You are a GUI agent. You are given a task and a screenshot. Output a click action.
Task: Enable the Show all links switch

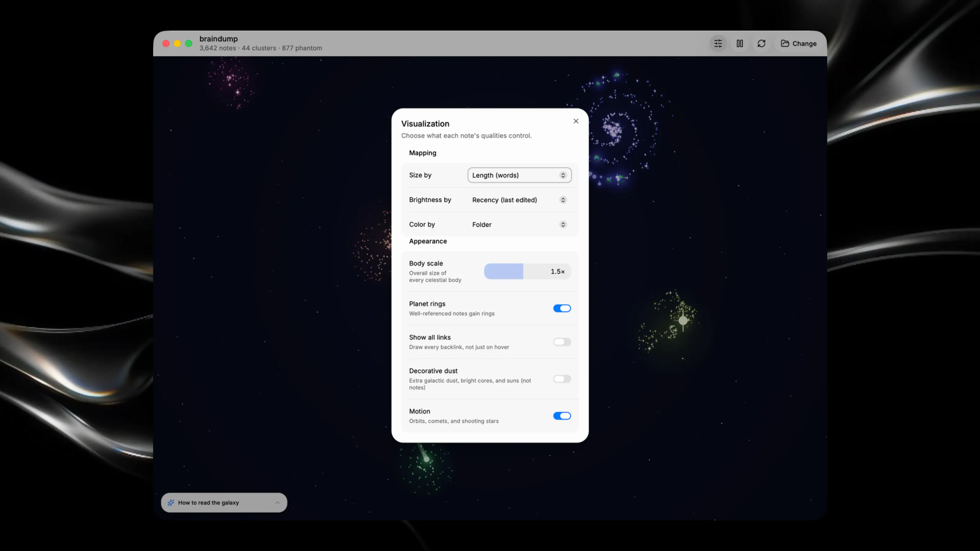click(562, 342)
